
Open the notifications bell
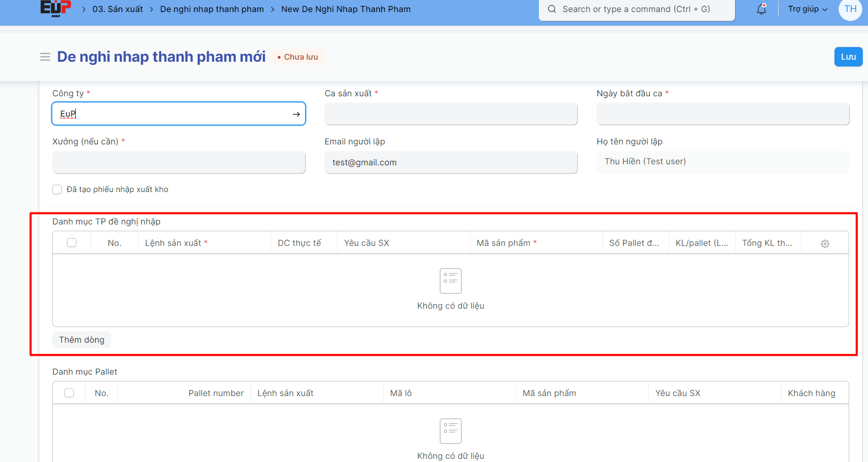click(761, 9)
